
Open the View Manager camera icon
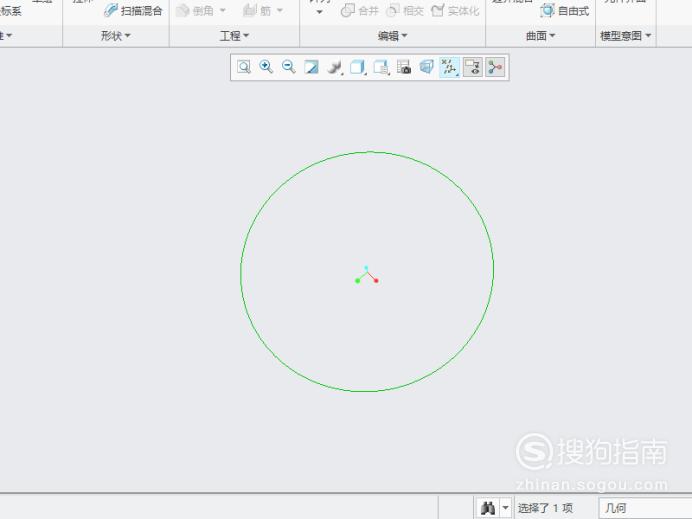coord(404,67)
